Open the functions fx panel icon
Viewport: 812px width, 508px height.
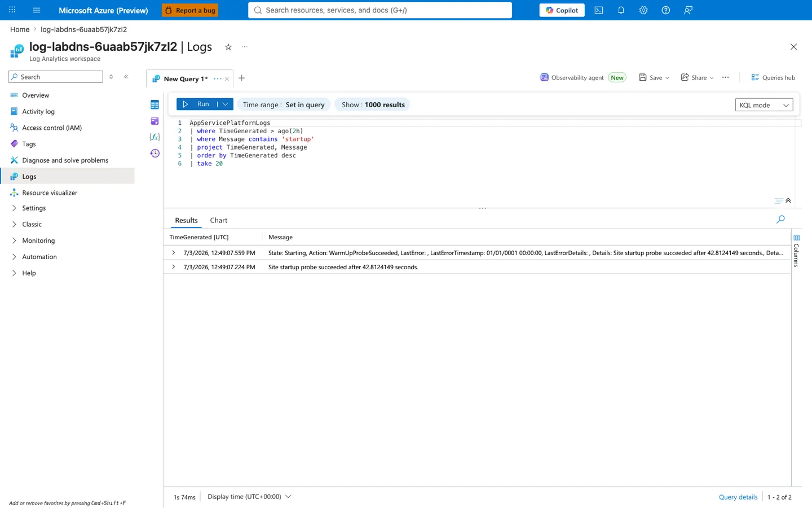[x=155, y=137]
